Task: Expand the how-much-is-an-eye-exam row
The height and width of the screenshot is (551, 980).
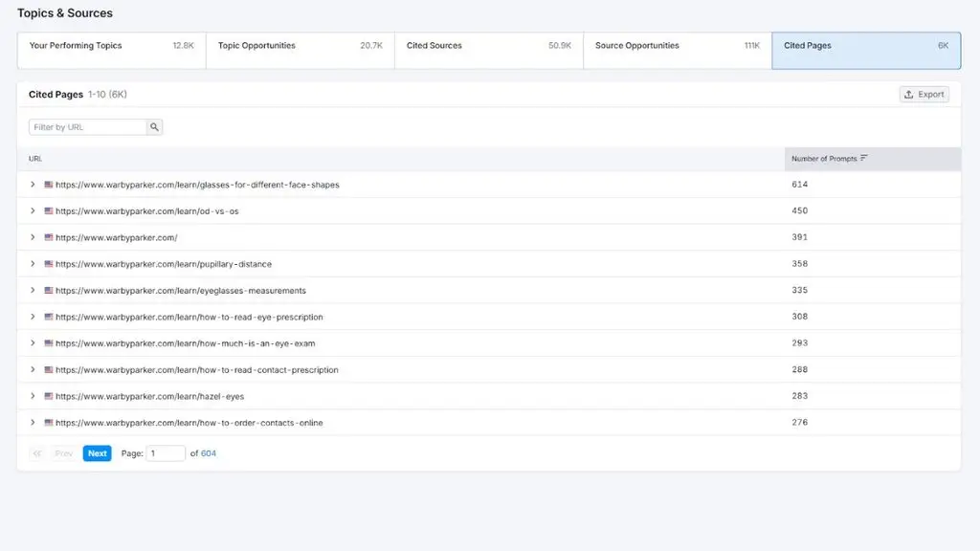Action: point(33,343)
